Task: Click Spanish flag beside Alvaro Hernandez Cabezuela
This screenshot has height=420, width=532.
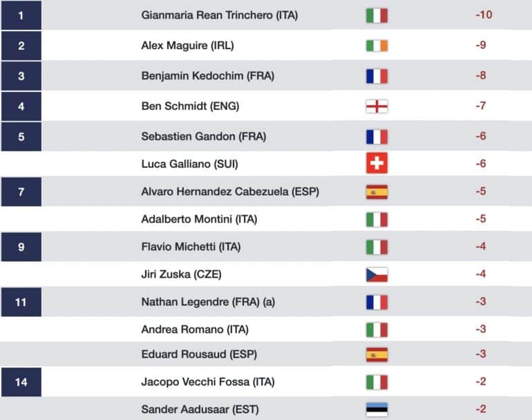Action: [x=377, y=192]
